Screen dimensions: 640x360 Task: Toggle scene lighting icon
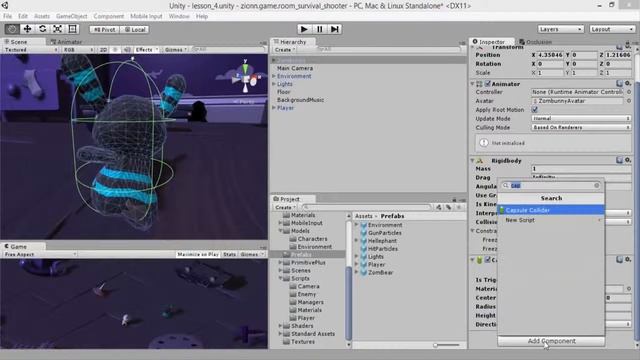pos(115,50)
